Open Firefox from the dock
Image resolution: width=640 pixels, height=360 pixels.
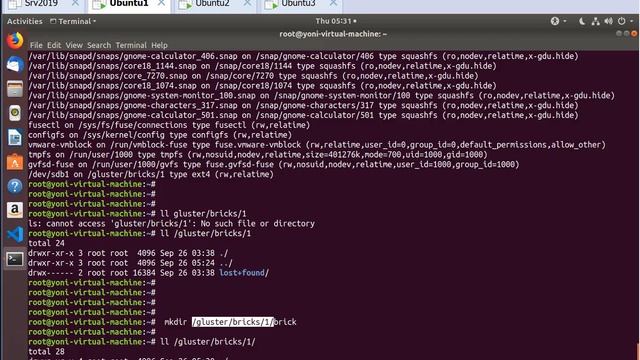(x=15, y=40)
